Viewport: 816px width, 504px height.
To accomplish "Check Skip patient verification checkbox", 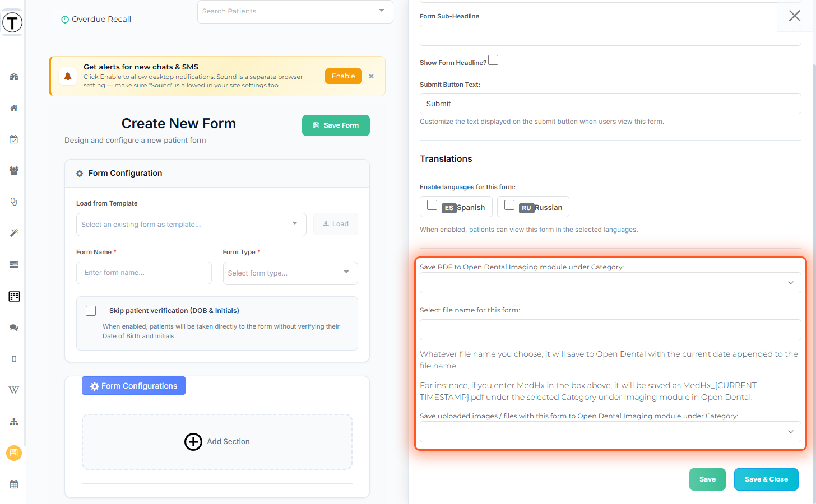I will [x=91, y=311].
